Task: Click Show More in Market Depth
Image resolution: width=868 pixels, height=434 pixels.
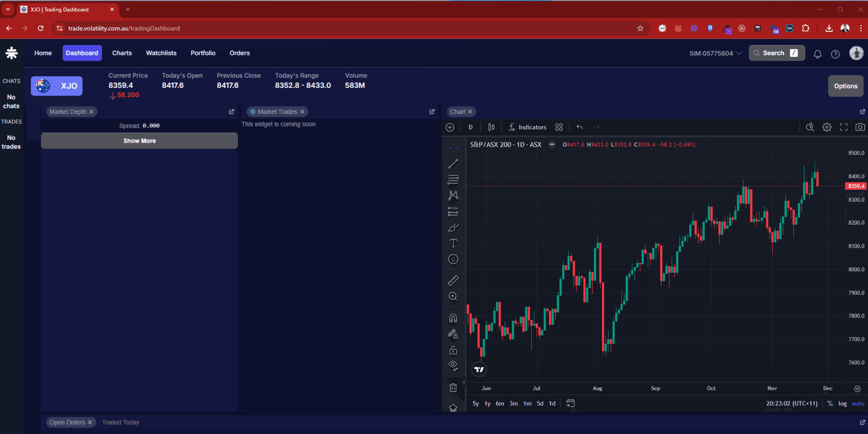Action: point(139,141)
